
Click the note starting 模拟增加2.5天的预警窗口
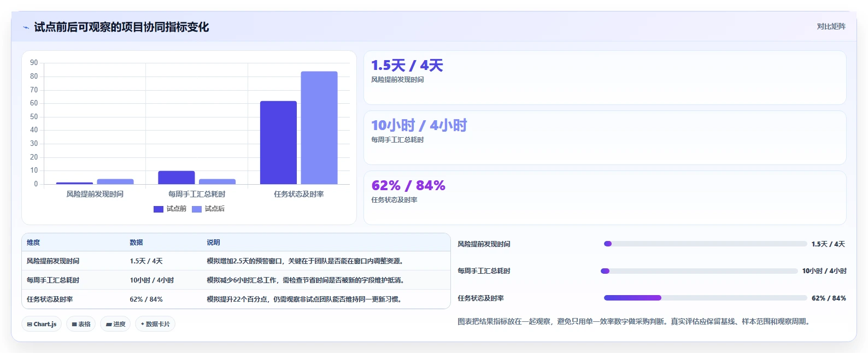[307, 261]
